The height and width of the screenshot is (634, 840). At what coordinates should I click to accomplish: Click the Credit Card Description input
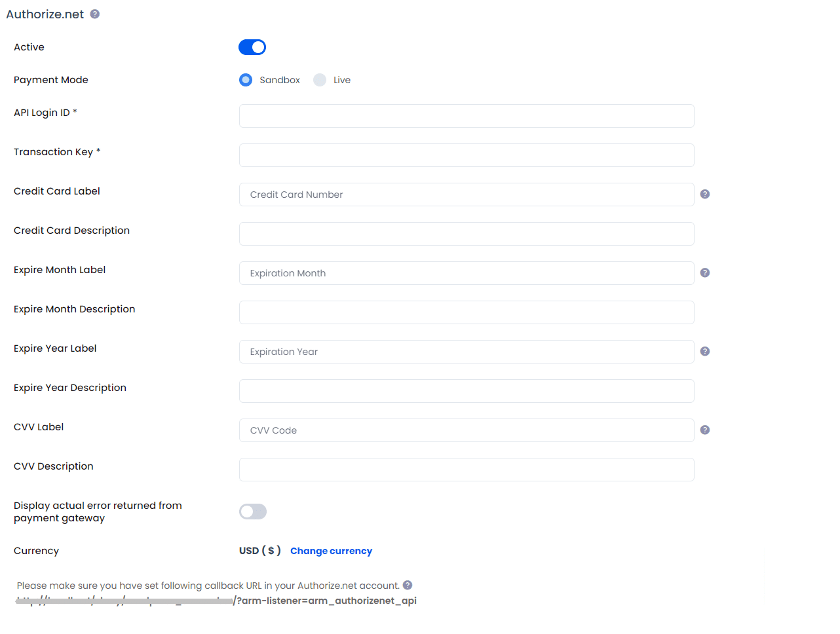(467, 234)
